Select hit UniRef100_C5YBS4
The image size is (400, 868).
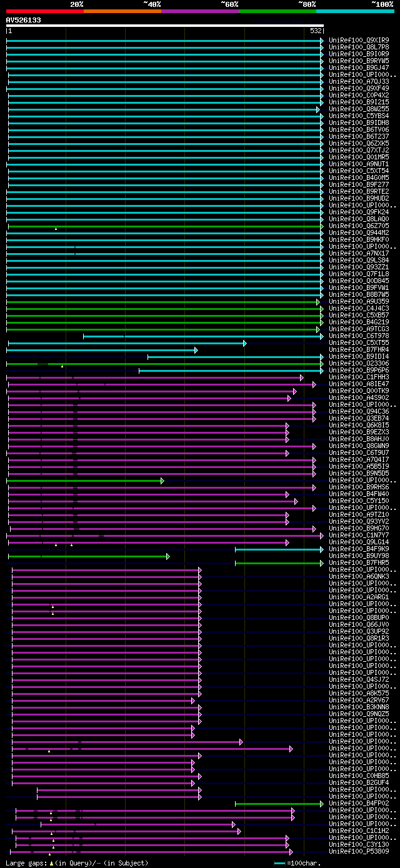click(x=359, y=116)
